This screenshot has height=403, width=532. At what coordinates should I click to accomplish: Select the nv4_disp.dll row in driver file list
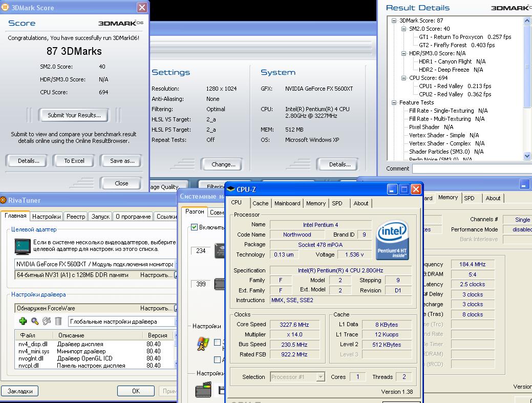95,344
